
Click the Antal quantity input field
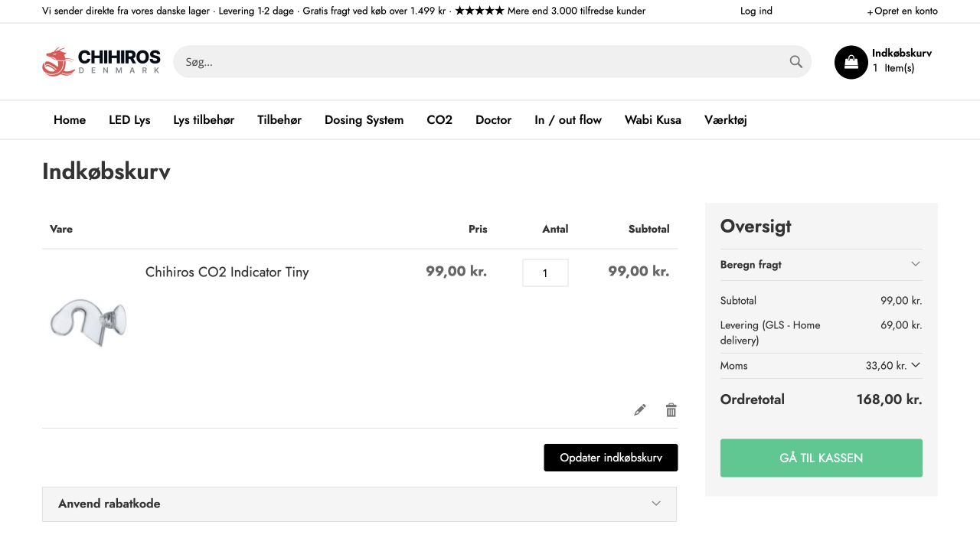tap(545, 273)
